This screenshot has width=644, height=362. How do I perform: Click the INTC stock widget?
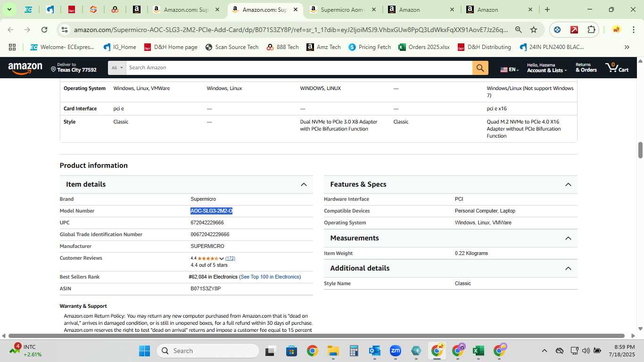pyautogui.click(x=26, y=350)
